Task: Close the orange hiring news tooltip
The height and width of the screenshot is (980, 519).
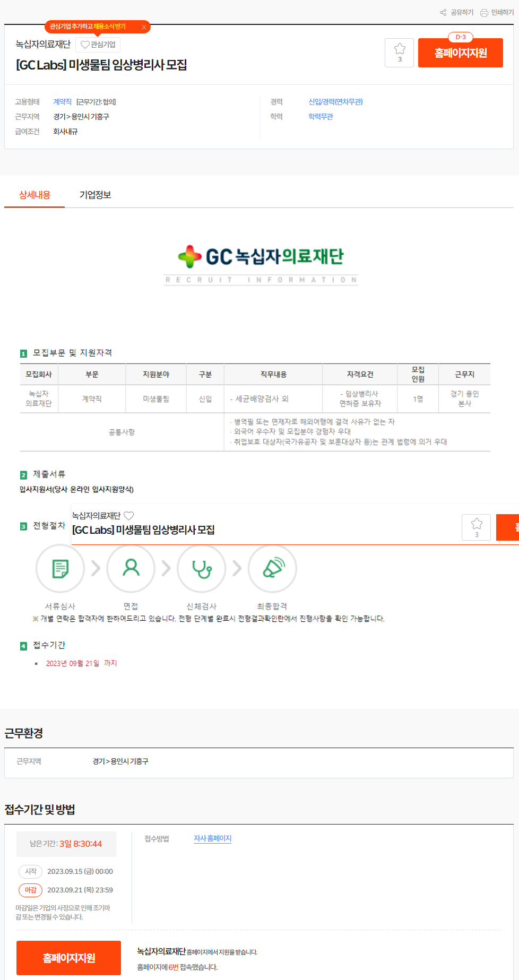Action: coord(144,27)
